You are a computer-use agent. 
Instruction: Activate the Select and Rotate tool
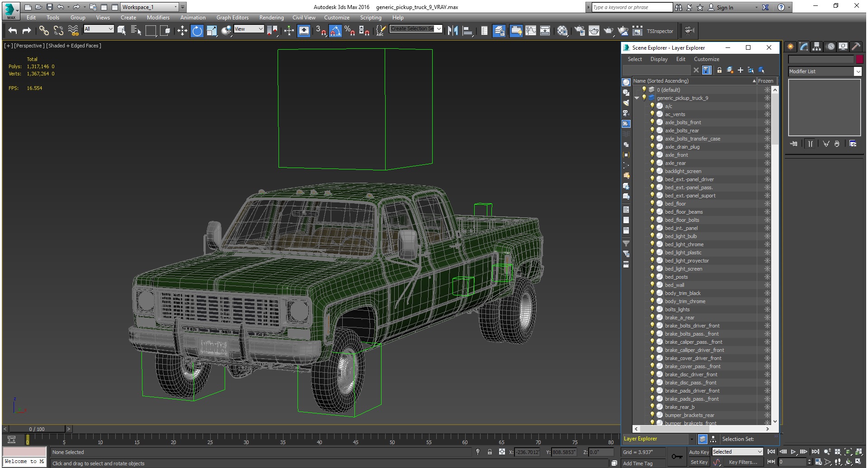(197, 31)
